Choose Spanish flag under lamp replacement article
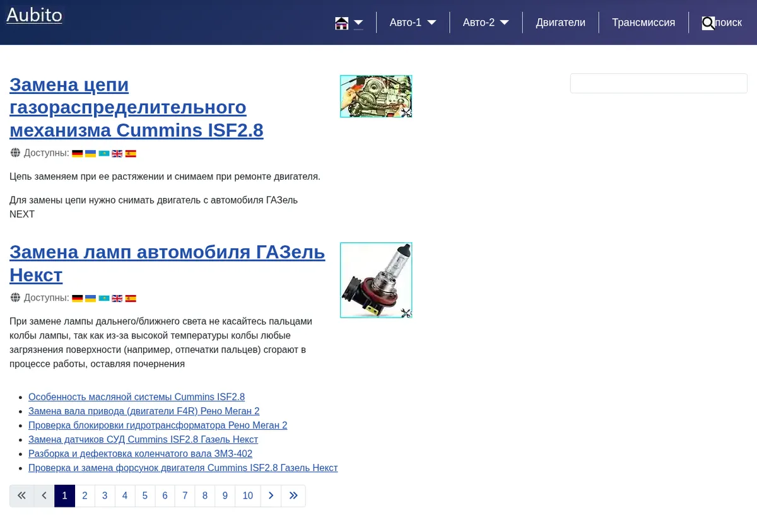 131,298
